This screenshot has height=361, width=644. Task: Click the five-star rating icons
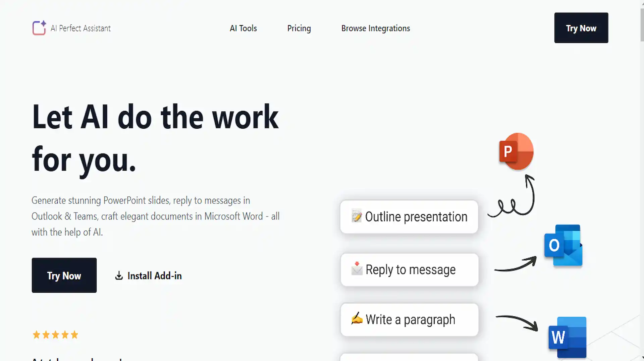point(55,335)
